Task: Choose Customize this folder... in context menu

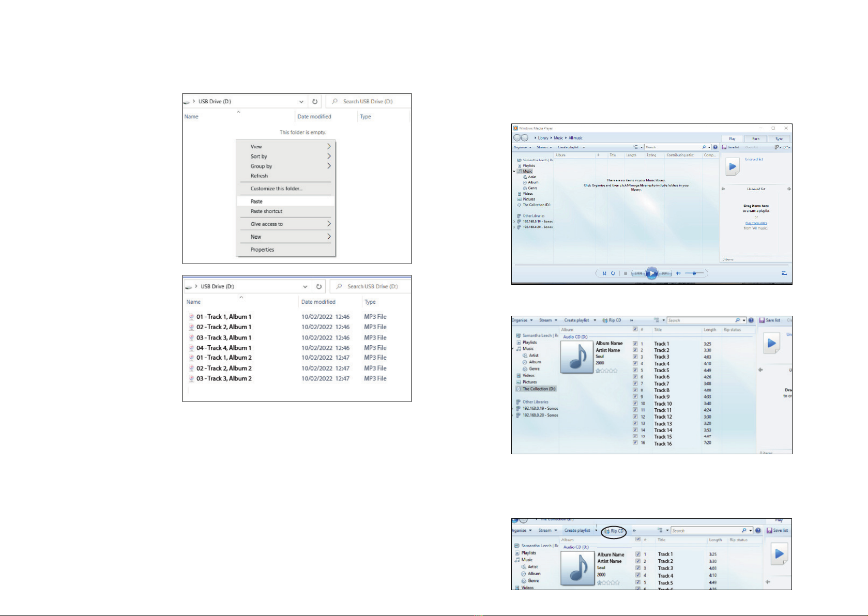Action: pos(285,189)
